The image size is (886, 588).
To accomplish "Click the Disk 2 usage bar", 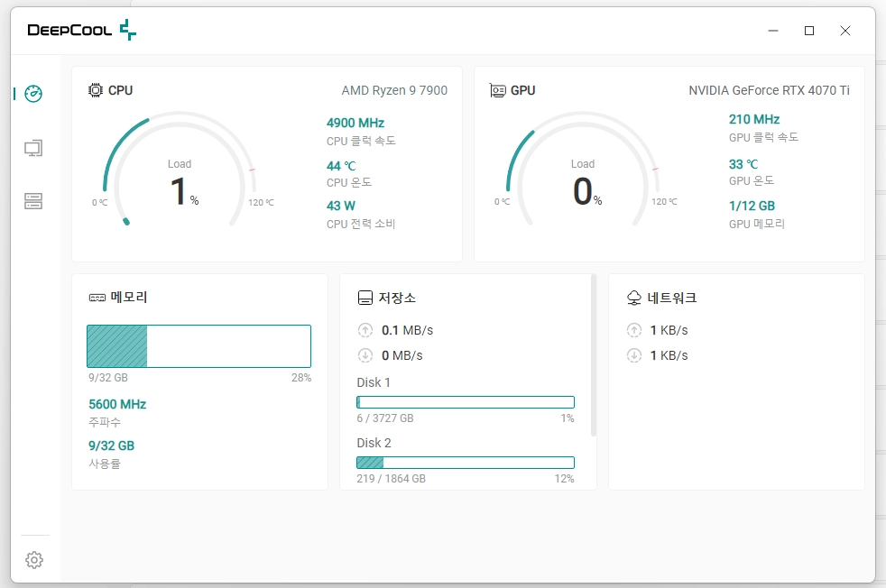I will pyautogui.click(x=466, y=463).
